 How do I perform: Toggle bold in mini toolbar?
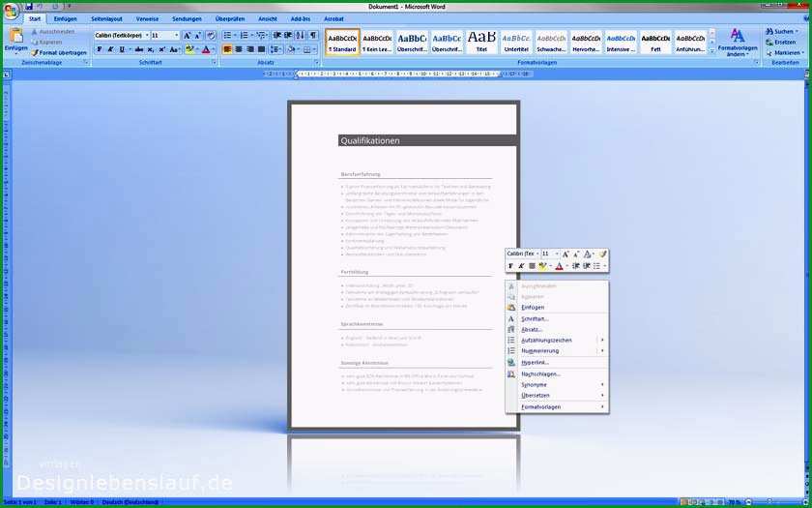click(x=510, y=266)
